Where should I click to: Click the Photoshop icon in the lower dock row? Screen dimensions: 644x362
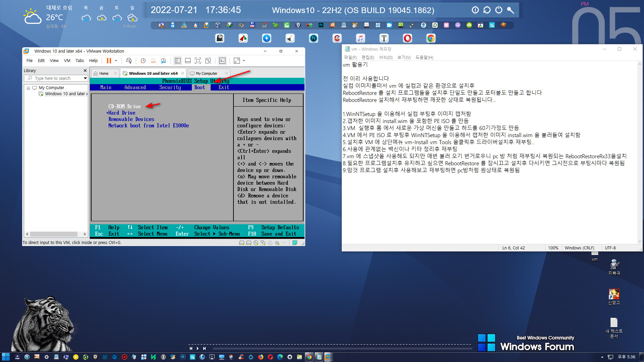[x=314, y=38]
